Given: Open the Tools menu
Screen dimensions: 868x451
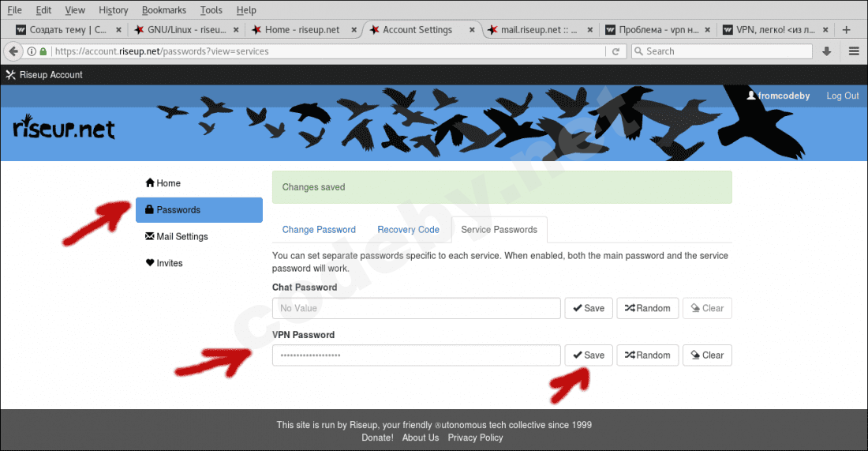Looking at the screenshot, I should point(211,10).
